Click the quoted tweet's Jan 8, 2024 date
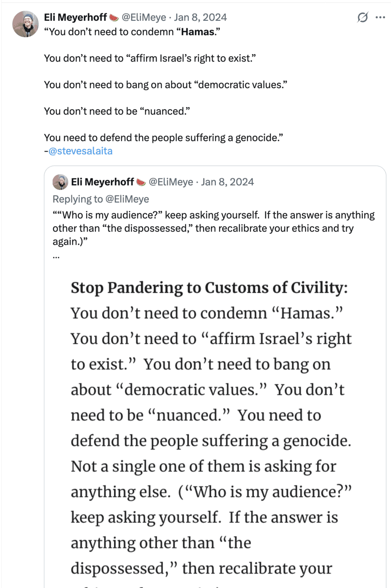Image resolution: width=391 pixels, height=588 pixels. (x=227, y=182)
